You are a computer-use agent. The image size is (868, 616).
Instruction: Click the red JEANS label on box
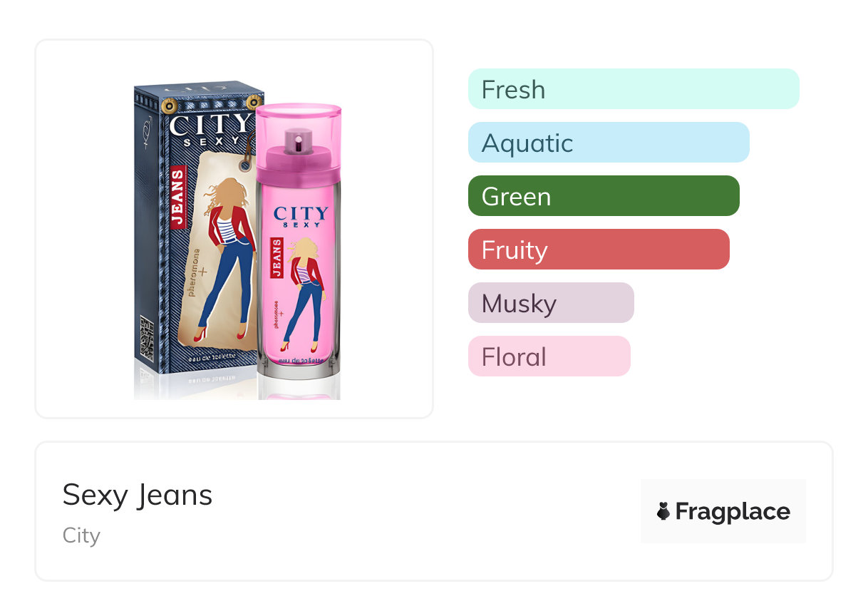tap(177, 197)
